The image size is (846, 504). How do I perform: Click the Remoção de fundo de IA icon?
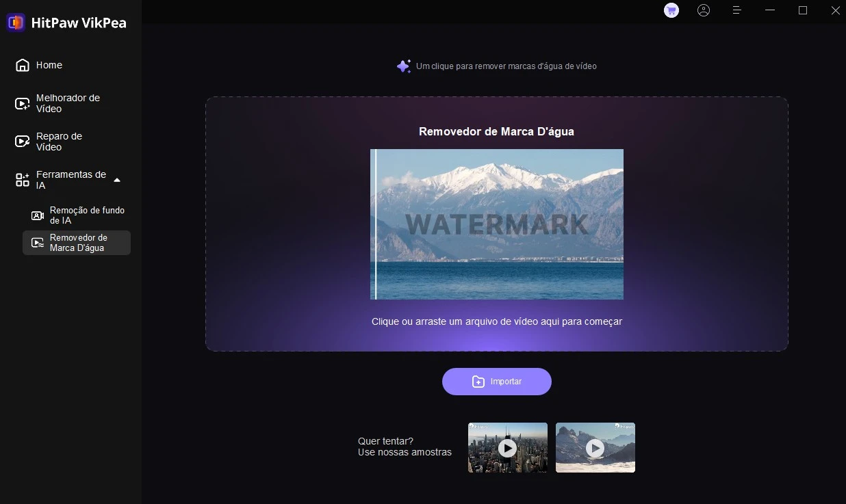pos(38,215)
